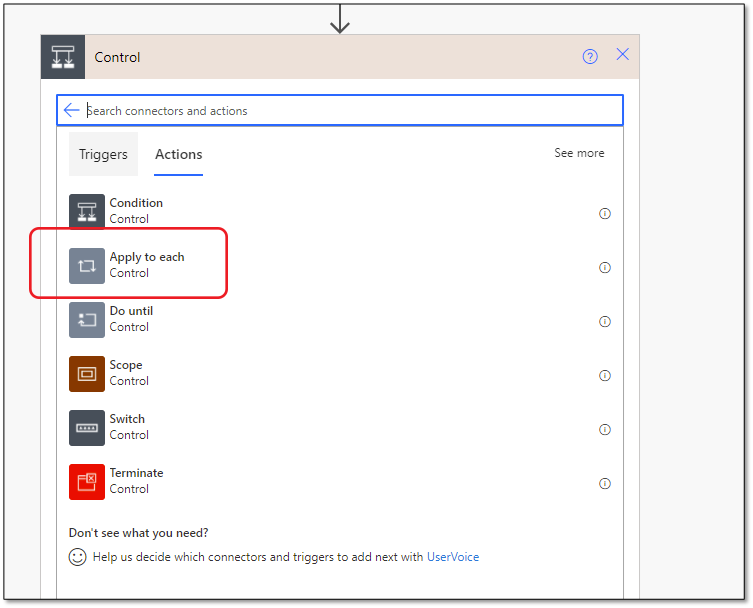The height and width of the screenshot is (608, 753).
Task: Open the UserVoice link
Action: point(453,557)
